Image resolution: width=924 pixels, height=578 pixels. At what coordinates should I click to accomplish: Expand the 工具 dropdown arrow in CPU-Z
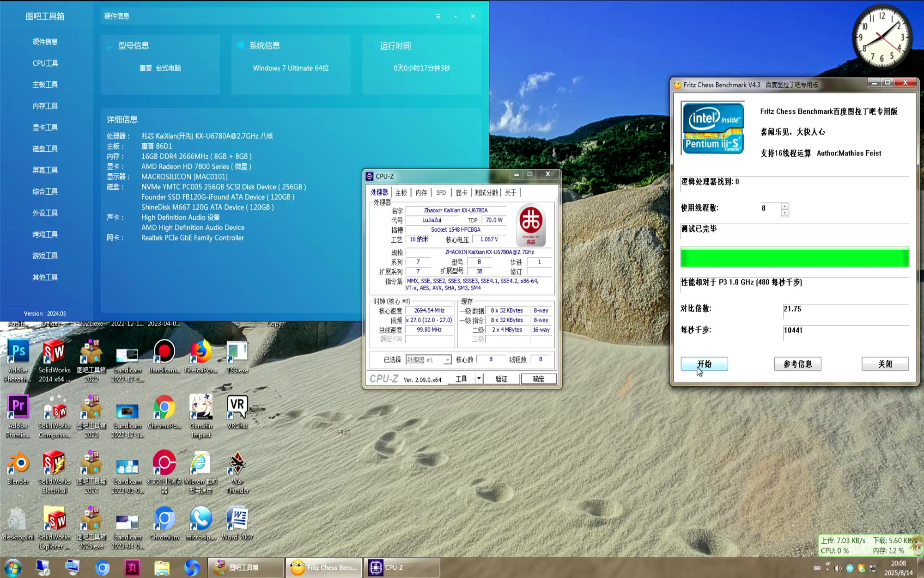479,379
